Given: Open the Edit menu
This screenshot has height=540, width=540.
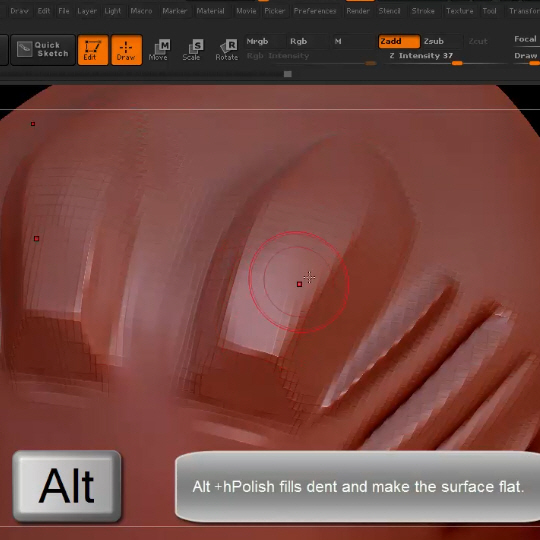Looking at the screenshot, I should tap(44, 11).
